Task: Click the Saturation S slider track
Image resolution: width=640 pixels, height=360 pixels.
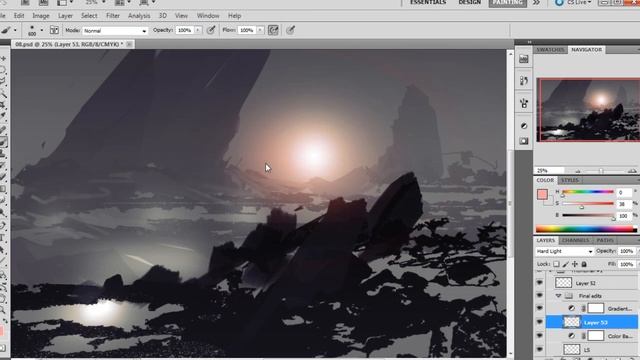Action: point(588,203)
